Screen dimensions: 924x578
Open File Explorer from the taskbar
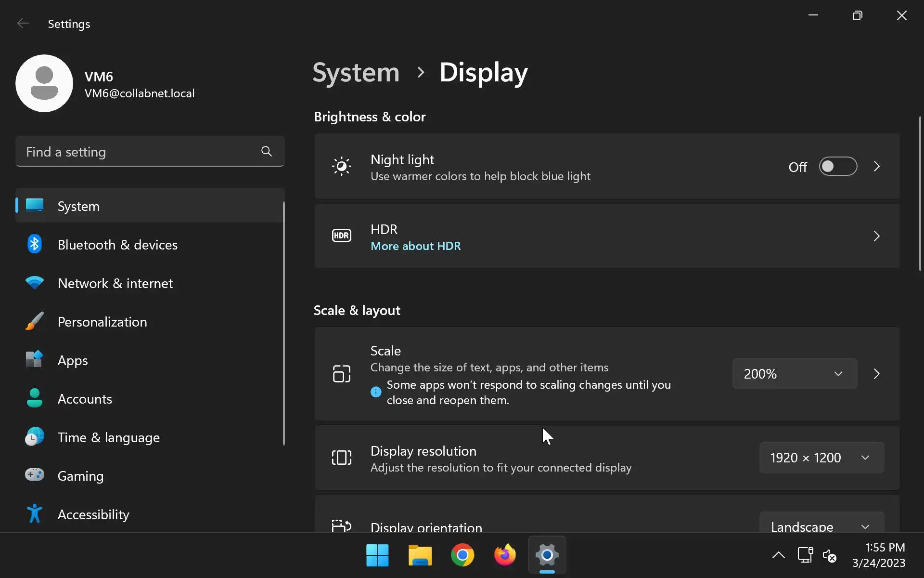click(x=420, y=555)
